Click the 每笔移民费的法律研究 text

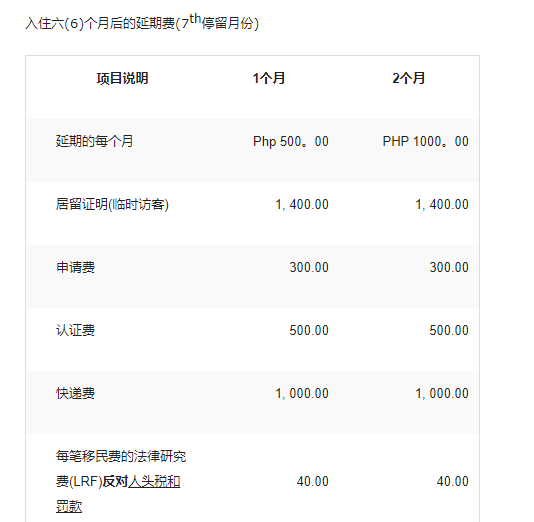[121, 456]
